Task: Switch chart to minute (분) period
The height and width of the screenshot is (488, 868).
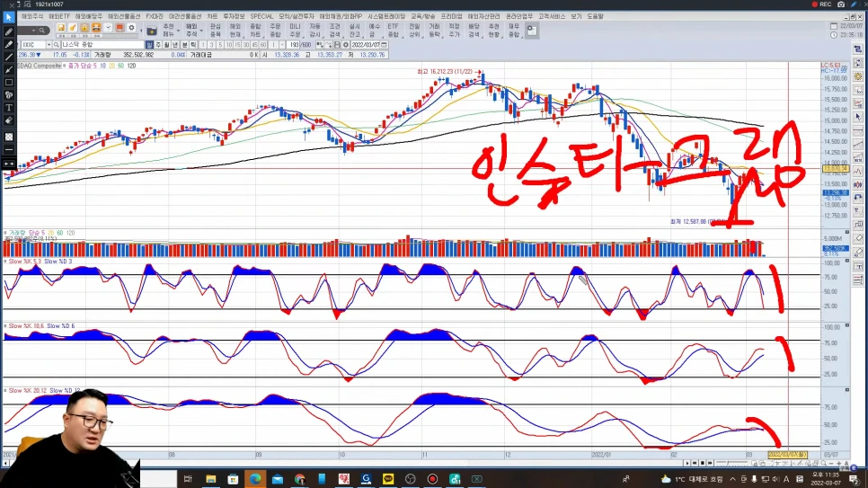Action: click(x=184, y=45)
